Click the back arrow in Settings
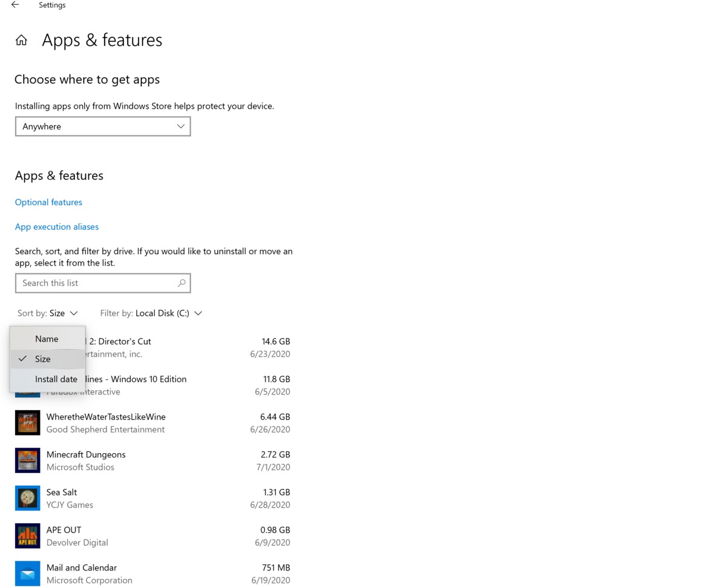The height and width of the screenshot is (588, 726). coord(15,5)
